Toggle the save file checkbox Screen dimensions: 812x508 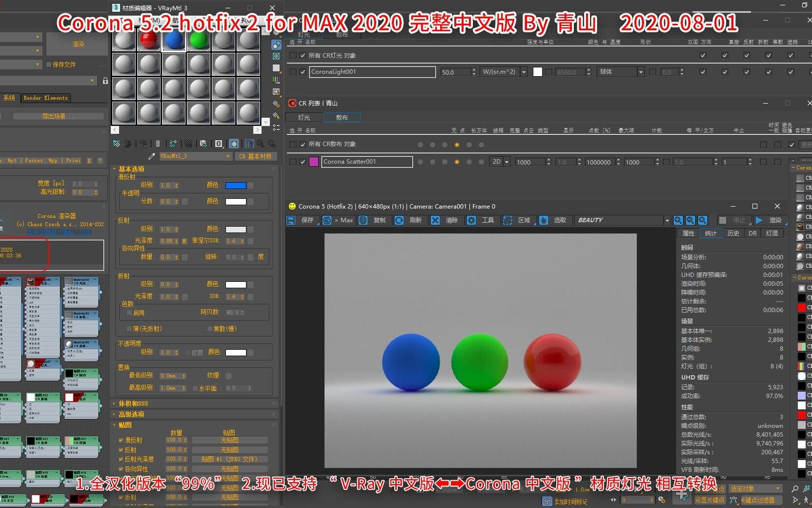point(49,64)
